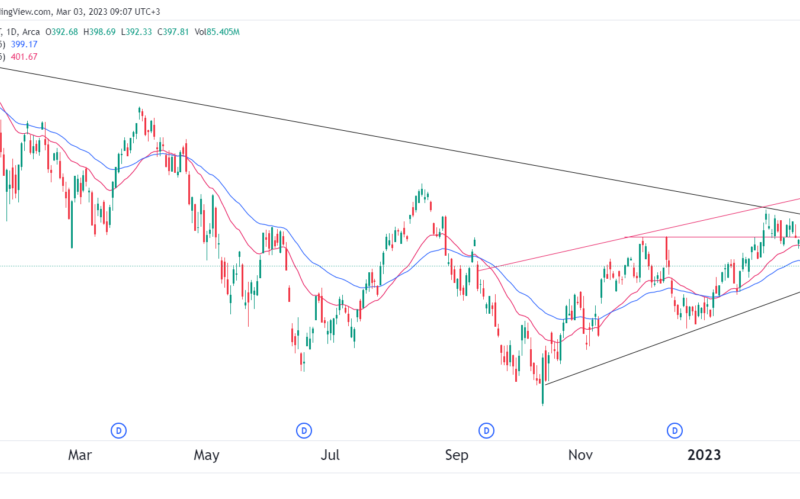Click the May label on the time axis
Screen dimensions: 800x499
[x=206, y=455]
